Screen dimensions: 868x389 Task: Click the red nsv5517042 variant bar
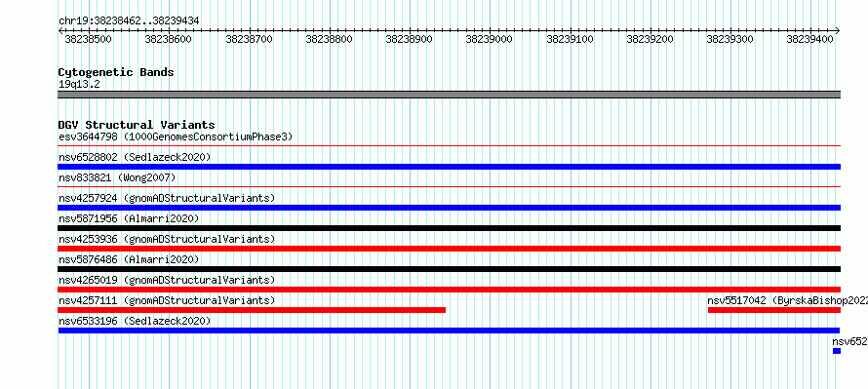pyautogui.click(x=774, y=310)
